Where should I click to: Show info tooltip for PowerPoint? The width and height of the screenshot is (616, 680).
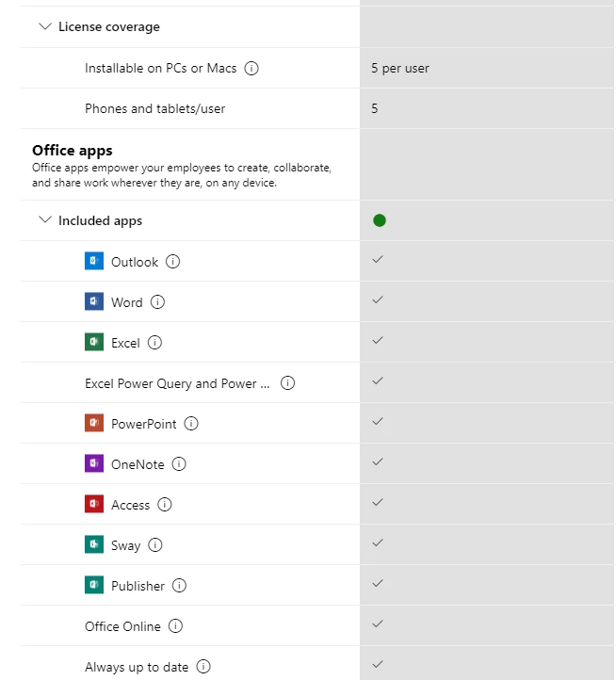tap(191, 423)
